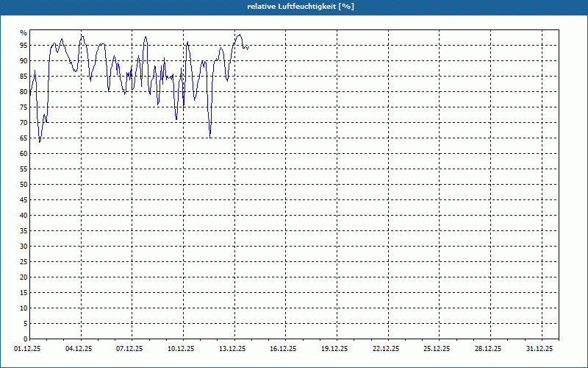Click the 16.12.25 date label
The image size is (588, 368).
click(x=283, y=349)
